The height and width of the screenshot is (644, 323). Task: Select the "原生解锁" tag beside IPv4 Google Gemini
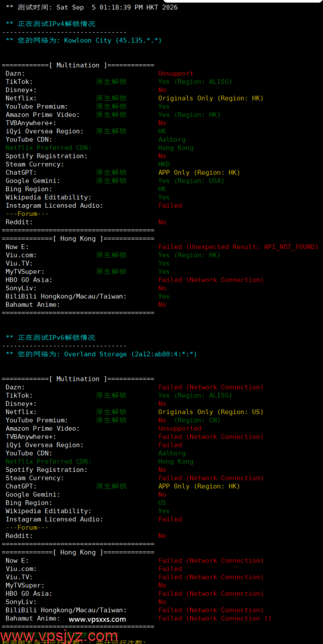click(111, 181)
